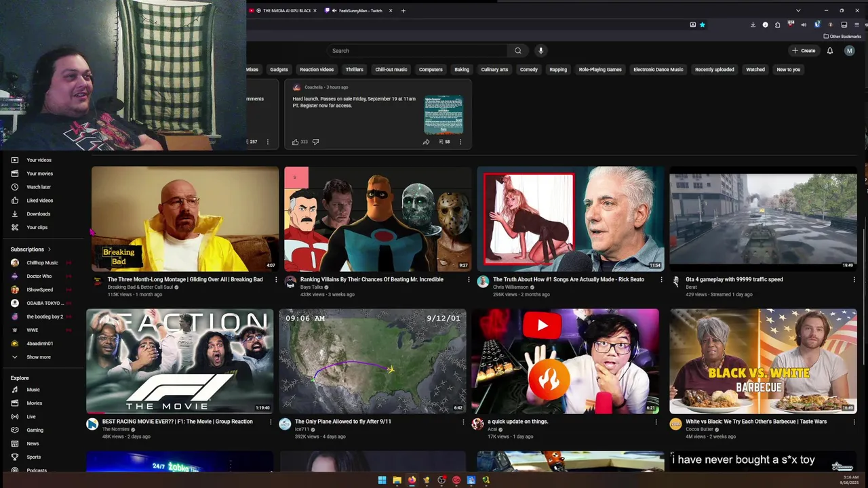Share the Coachella community post

(426, 142)
